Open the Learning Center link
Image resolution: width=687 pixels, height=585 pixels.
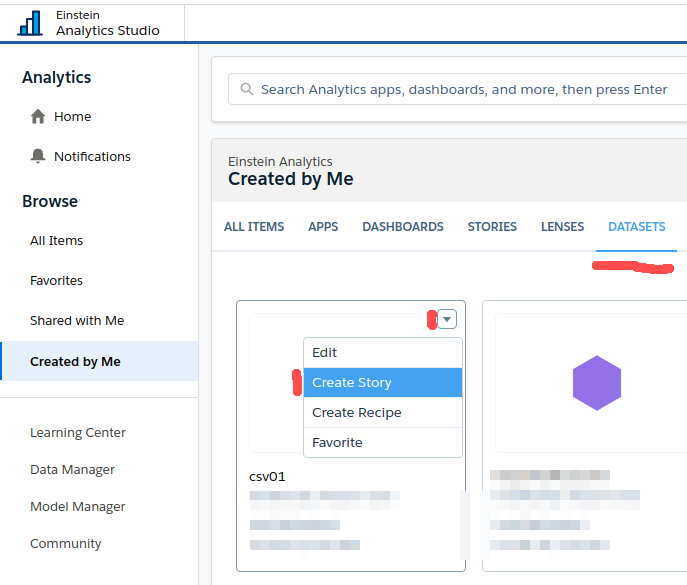click(x=78, y=433)
